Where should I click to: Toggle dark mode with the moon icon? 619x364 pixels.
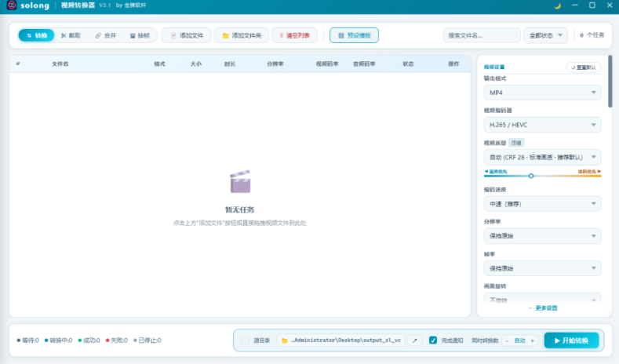point(558,5)
